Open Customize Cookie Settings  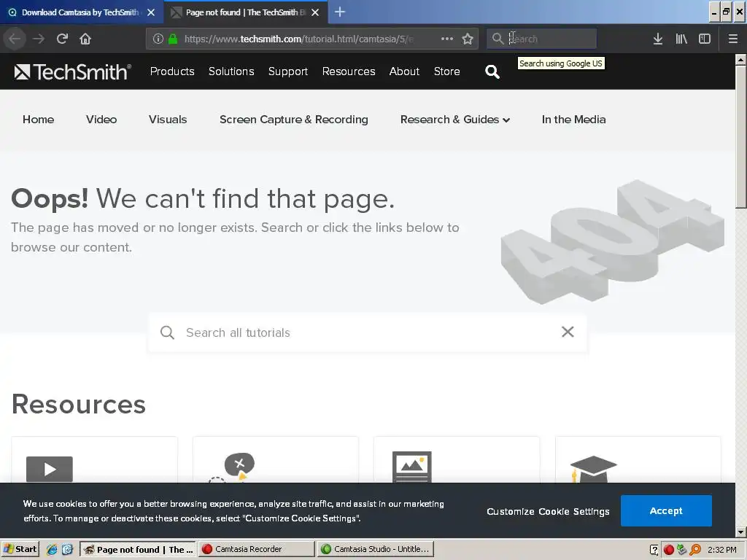548,511
